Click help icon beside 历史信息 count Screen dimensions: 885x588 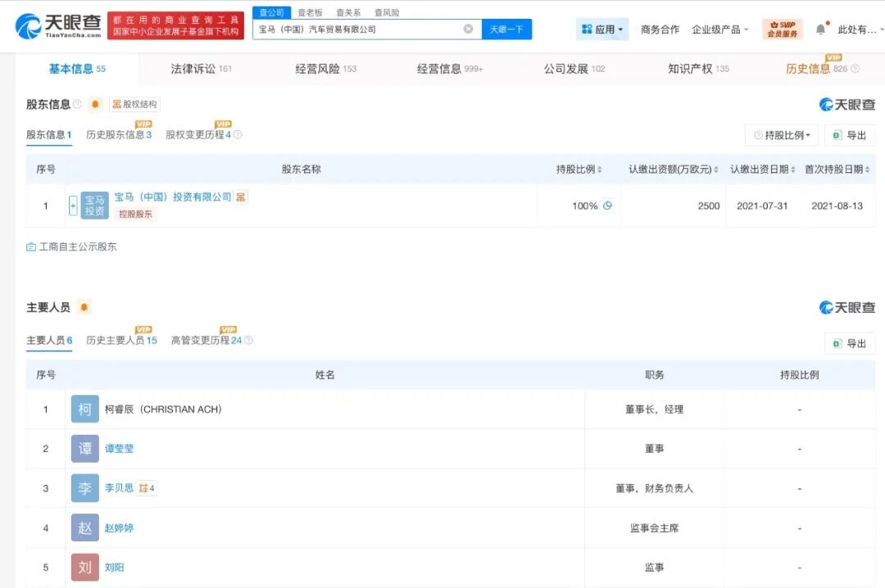pos(855,69)
